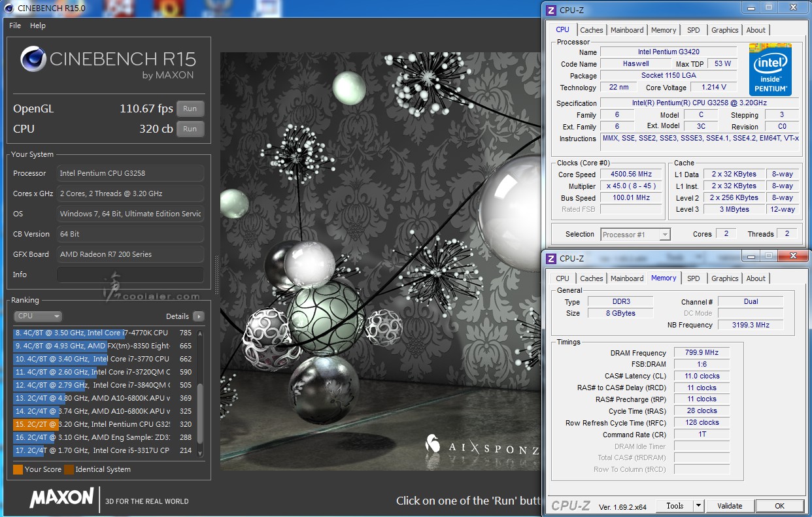Click the Processor field Intel Pentium CPU G3258
This screenshot has height=517, width=812.
pos(130,173)
